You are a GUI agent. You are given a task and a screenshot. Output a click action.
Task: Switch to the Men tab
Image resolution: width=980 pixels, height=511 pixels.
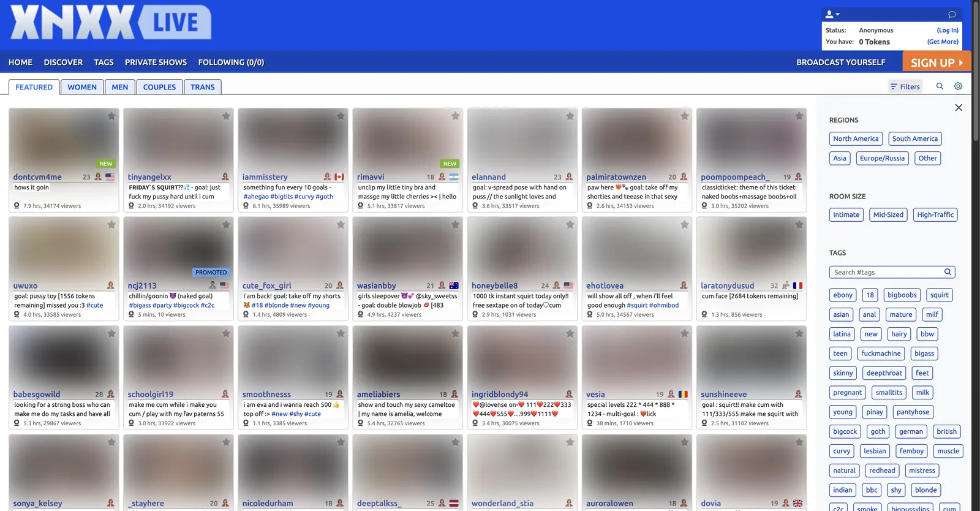pyautogui.click(x=120, y=87)
